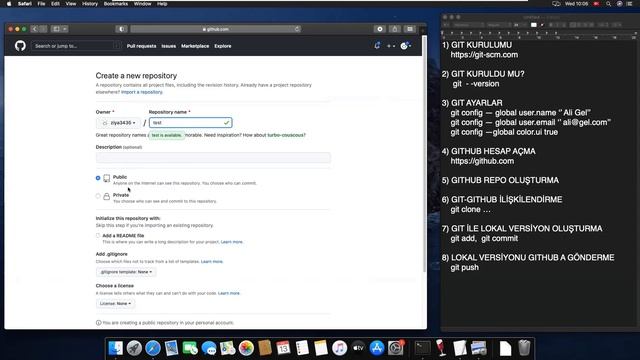Open Finder from the Dock
Screen dimensions: 640x360
click(116, 348)
